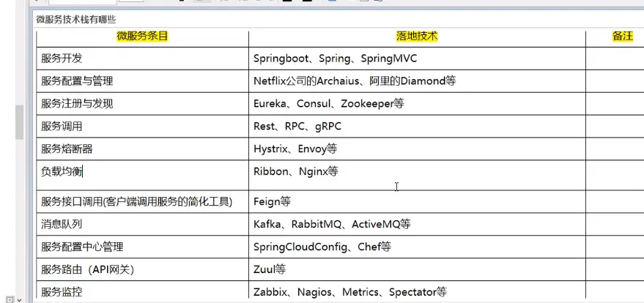Click the 服务调用 cell

[x=143, y=127]
